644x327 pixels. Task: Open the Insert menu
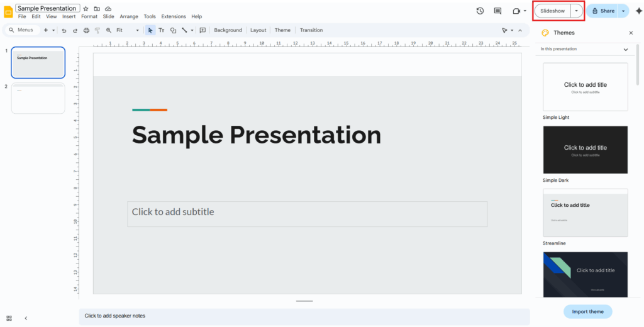point(69,16)
